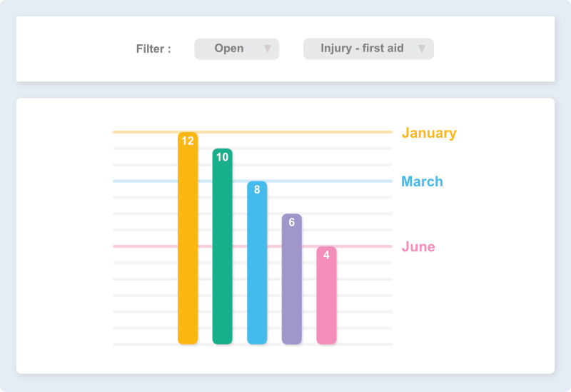Click the arrow beside Injury - first aid
The image size is (571, 392).
pos(422,49)
